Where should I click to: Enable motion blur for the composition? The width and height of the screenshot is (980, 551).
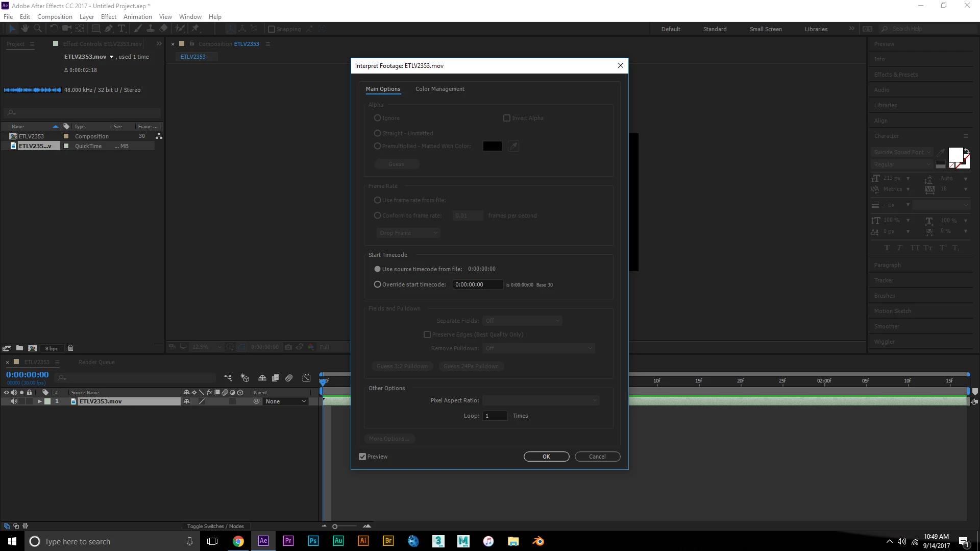(x=289, y=378)
